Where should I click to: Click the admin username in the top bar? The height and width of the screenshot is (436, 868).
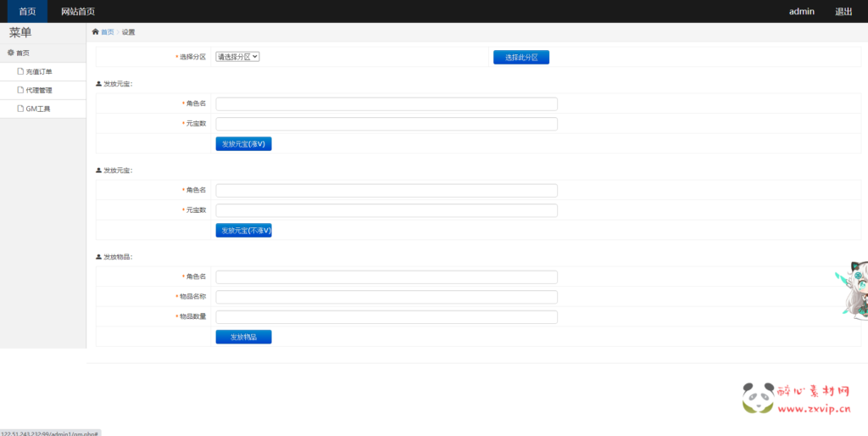801,11
